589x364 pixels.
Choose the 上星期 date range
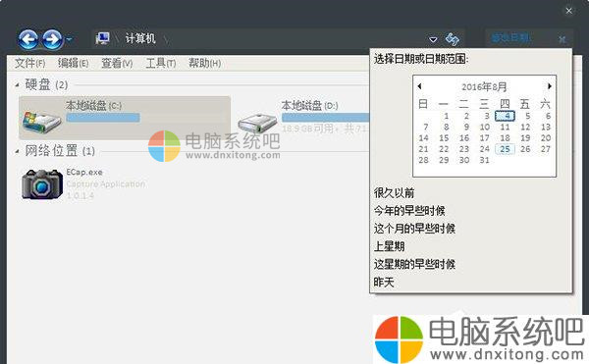(389, 246)
